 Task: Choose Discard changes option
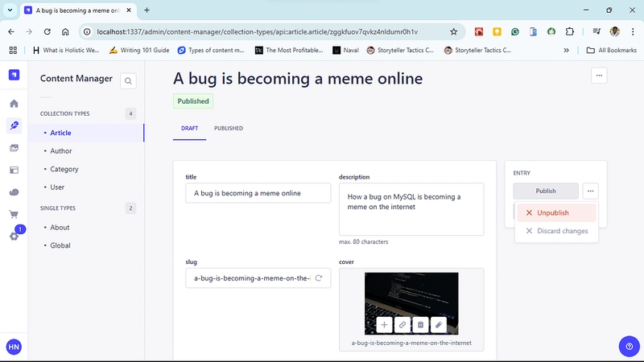pos(556,231)
